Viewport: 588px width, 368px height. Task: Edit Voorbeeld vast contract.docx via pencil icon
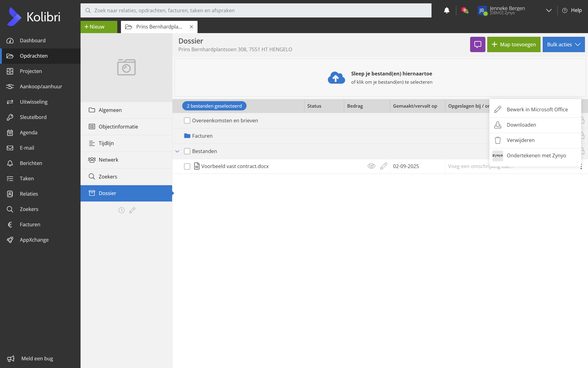point(383,166)
